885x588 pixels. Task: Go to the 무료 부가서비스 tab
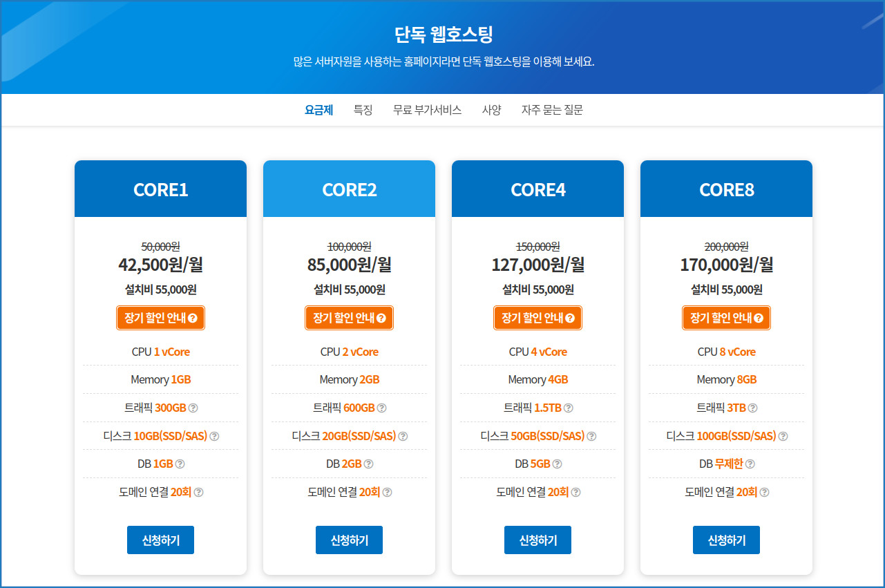(x=427, y=110)
